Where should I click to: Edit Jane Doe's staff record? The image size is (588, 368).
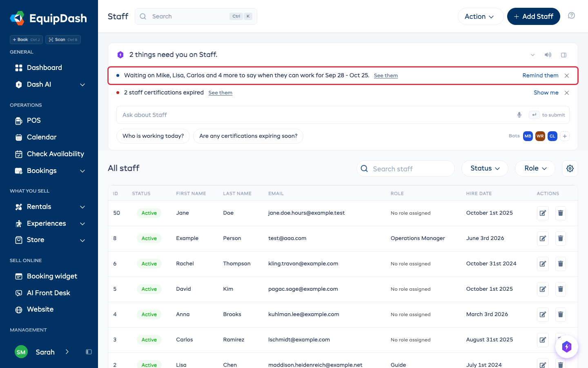tap(543, 213)
